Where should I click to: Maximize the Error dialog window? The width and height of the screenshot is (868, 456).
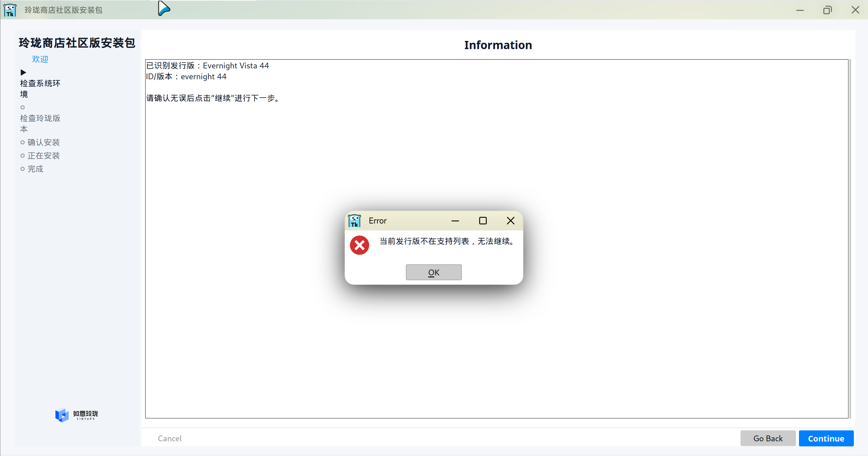tap(483, 220)
